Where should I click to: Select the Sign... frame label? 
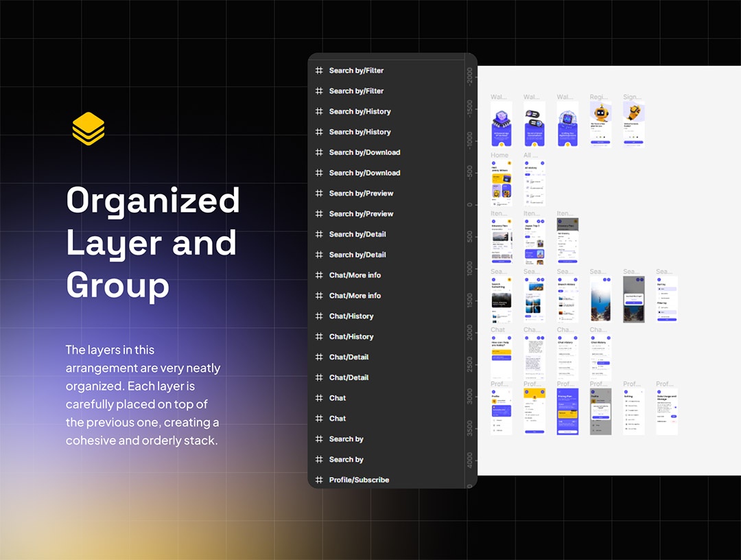pos(632,97)
